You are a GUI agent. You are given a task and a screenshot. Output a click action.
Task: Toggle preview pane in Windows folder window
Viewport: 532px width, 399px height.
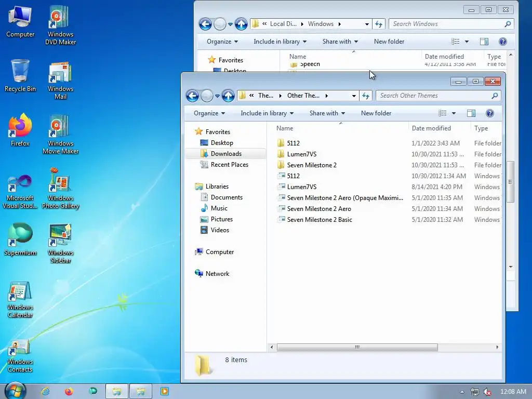coord(484,42)
